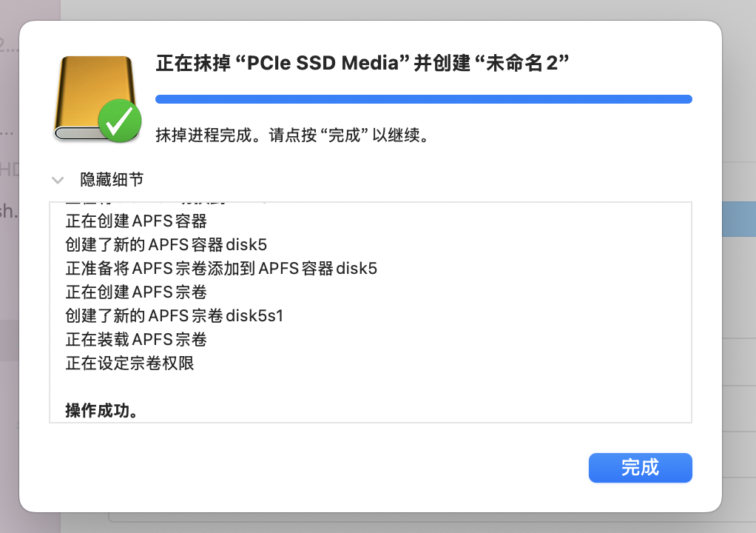
Task: Select the "正在创建 APFS 宗卷" log line
Action: 136,292
